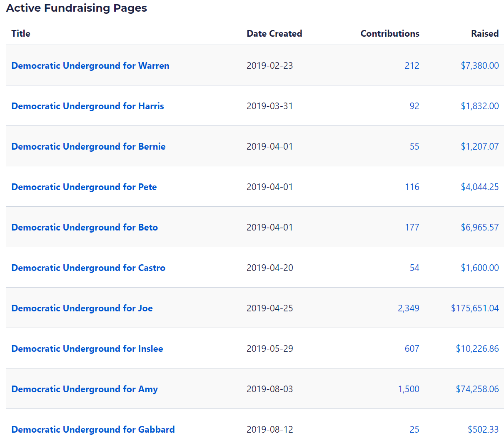The height and width of the screenshot is (446, 504).
Task: Open Democratic Underground for Warren page
Action: click(x=90, y=65)
